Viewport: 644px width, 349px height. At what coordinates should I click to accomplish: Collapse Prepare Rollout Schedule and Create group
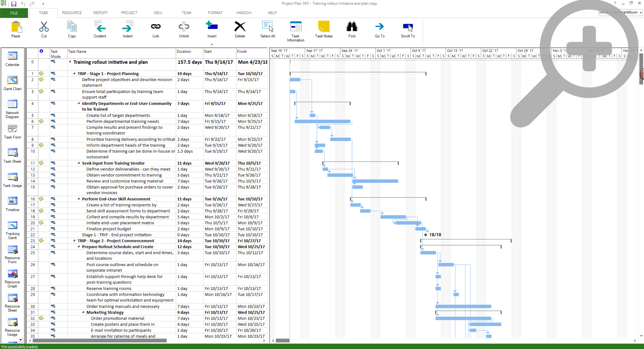[x=79, y=247]
